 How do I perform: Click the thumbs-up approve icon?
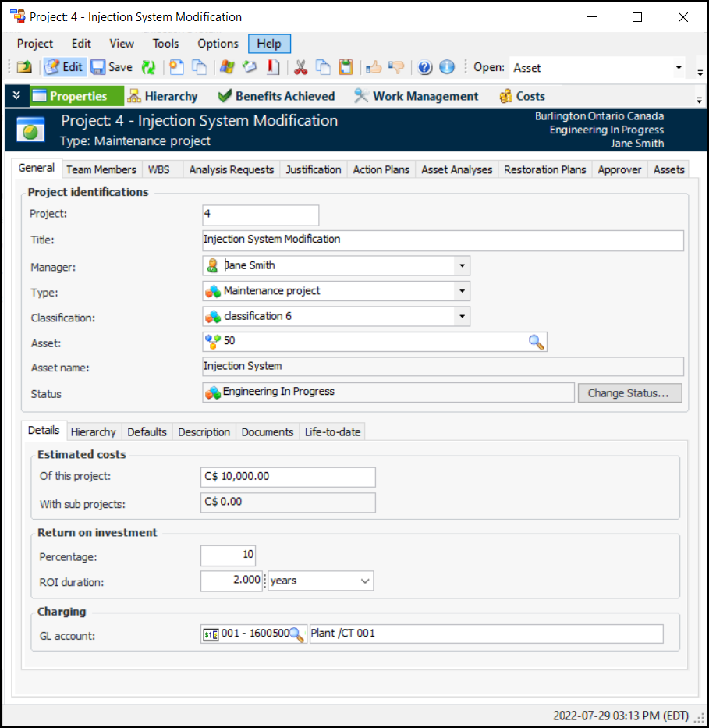coord(374,68)
